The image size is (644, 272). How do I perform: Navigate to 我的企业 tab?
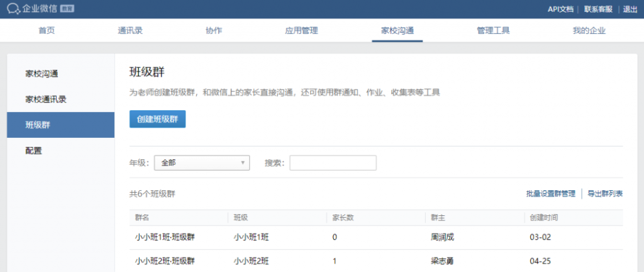[x=589, y=31]
